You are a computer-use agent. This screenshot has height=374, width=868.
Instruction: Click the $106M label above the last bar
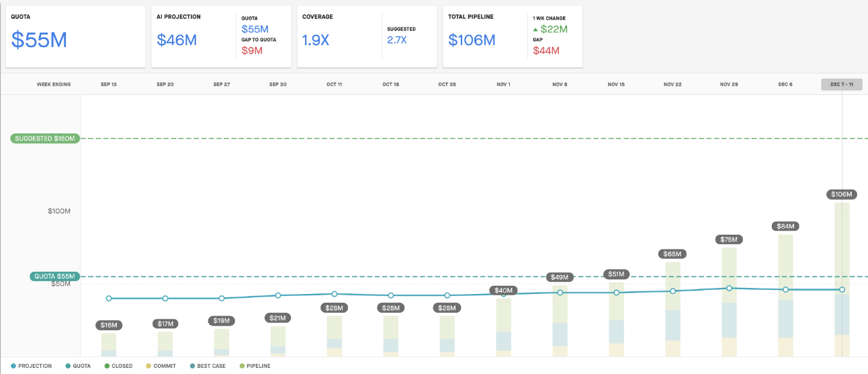click(x=842, y=194)
